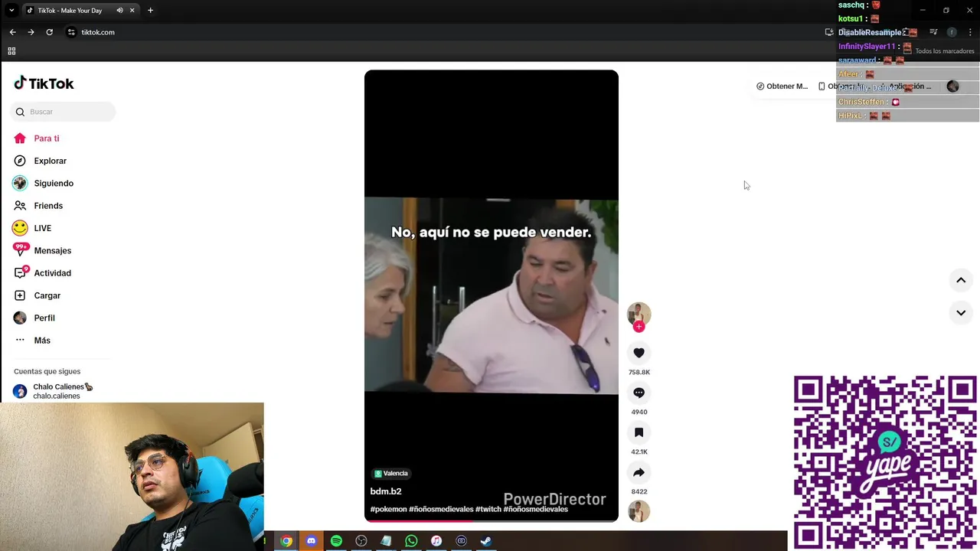Go to next video
980x551 pixels.
(x=961, y=312)
